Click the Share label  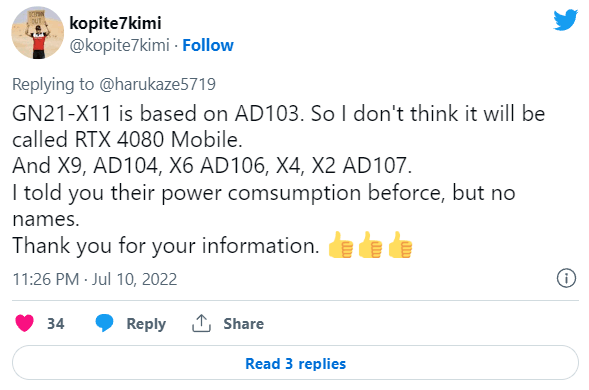click(243, 323)
